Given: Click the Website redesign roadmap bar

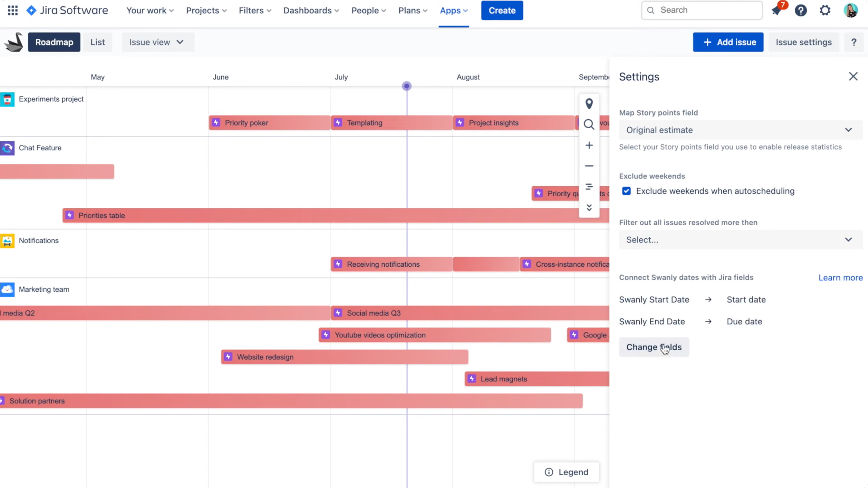Looking at the screenshot, I should (344, 357).
